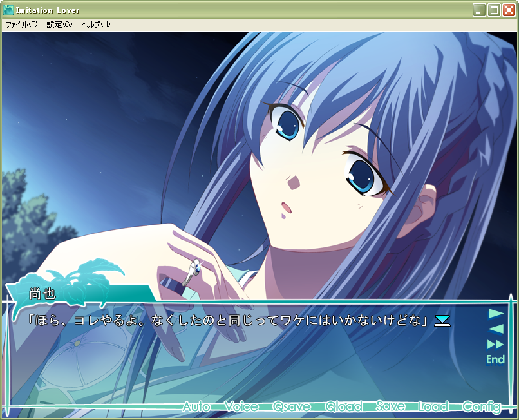Image resolution: width=519 pixels, height=420 pixels.
Task: Click the dialogue line ほら、コレやるよ
Action: (x=229, y=320)
